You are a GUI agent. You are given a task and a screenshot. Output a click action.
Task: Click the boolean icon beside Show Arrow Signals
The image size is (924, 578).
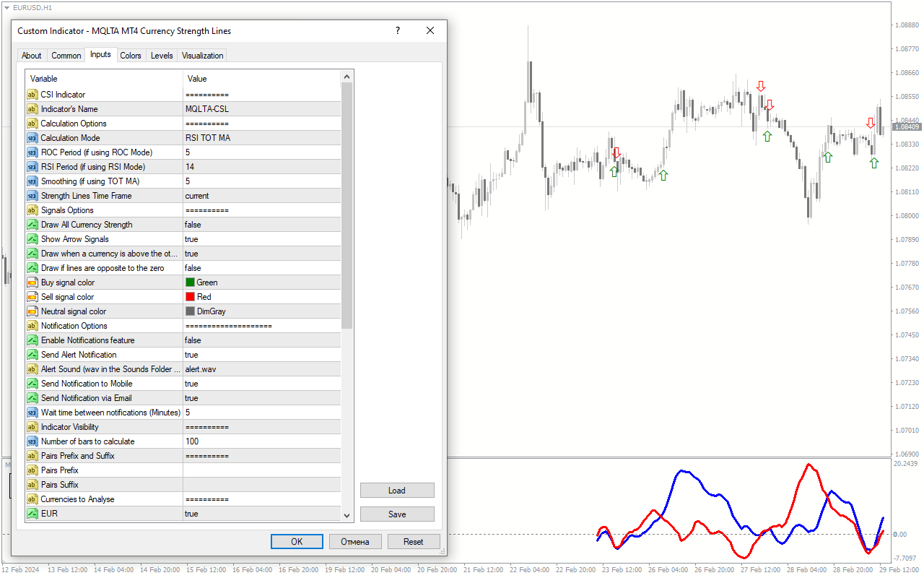click(32, 239)
